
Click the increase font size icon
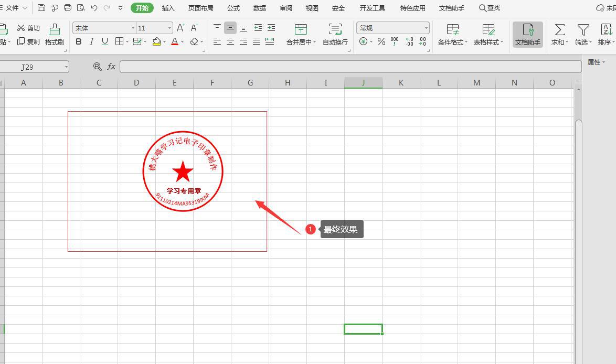(x=181, y=28)
